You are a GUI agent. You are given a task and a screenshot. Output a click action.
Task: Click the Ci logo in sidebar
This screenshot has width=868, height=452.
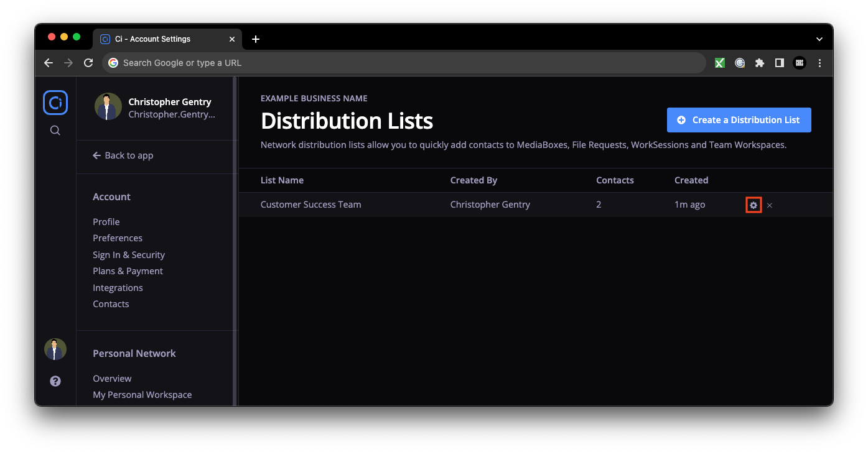[x=55, y=103]
